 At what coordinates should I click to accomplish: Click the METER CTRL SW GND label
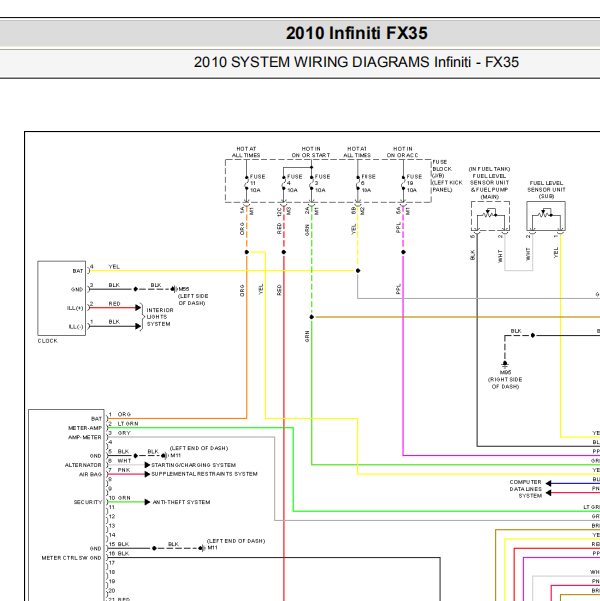click(x=71, y=558)
